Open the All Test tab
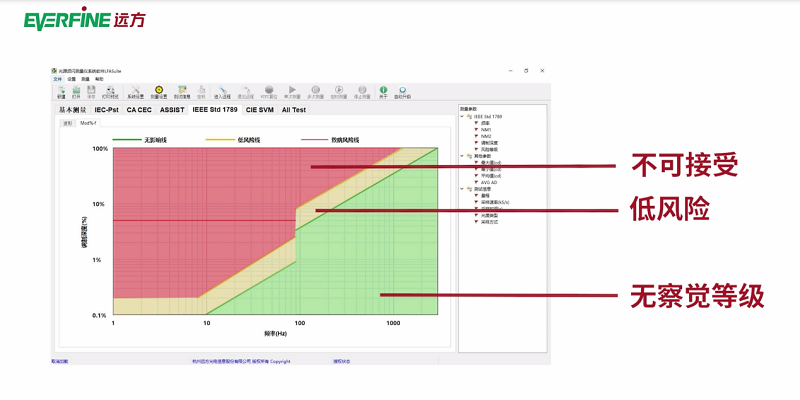Screen dimensions: 800x400 pos(294,110)
